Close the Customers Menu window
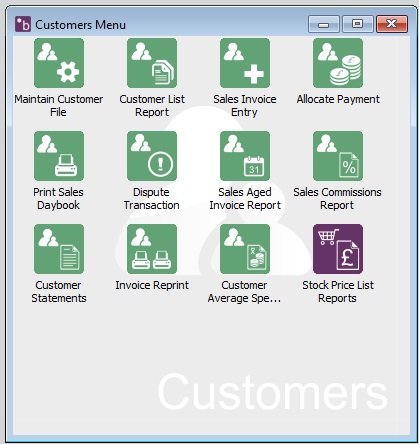The width and height of the screenshot is (419, 444). 392,24
